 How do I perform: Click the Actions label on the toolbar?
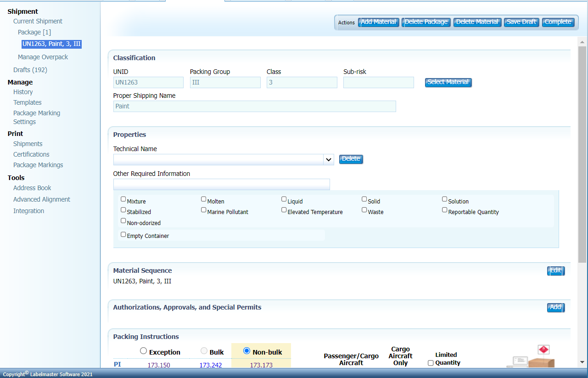tap(347, 22)
